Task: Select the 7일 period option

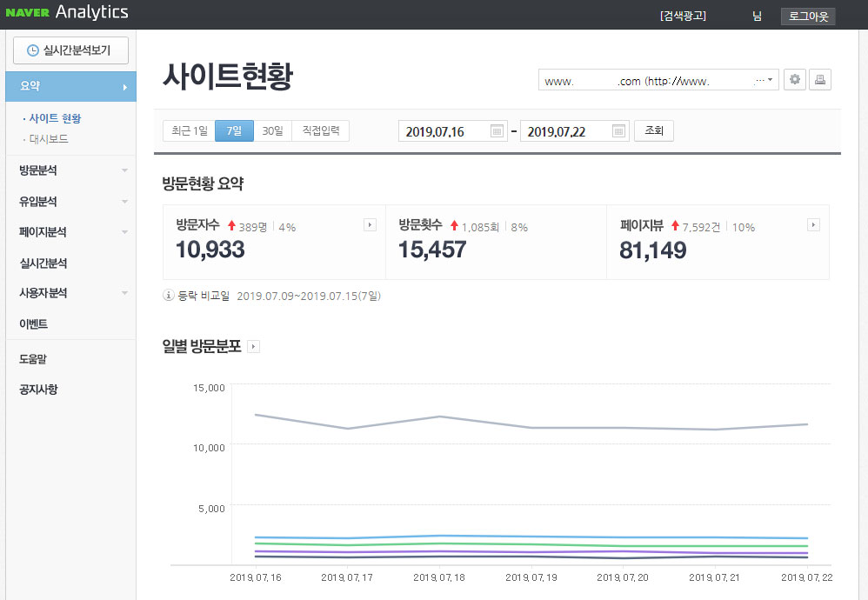Action: (x=234, y=130)
